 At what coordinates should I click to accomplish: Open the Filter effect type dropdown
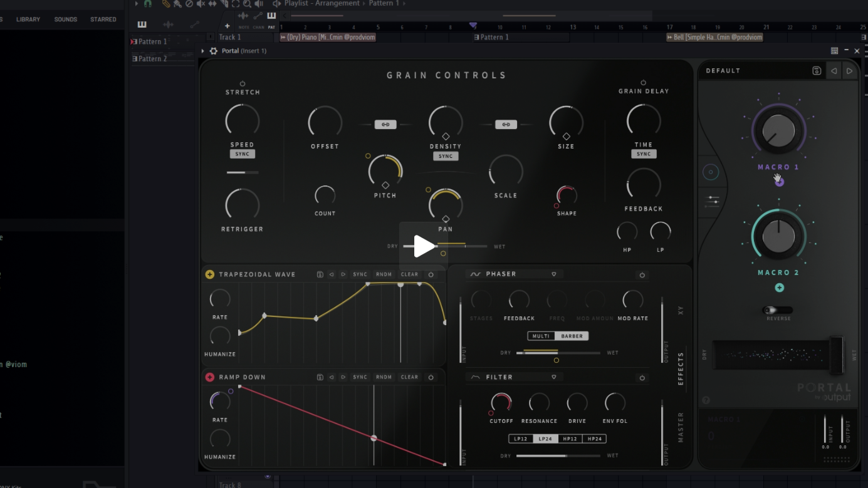554,377
